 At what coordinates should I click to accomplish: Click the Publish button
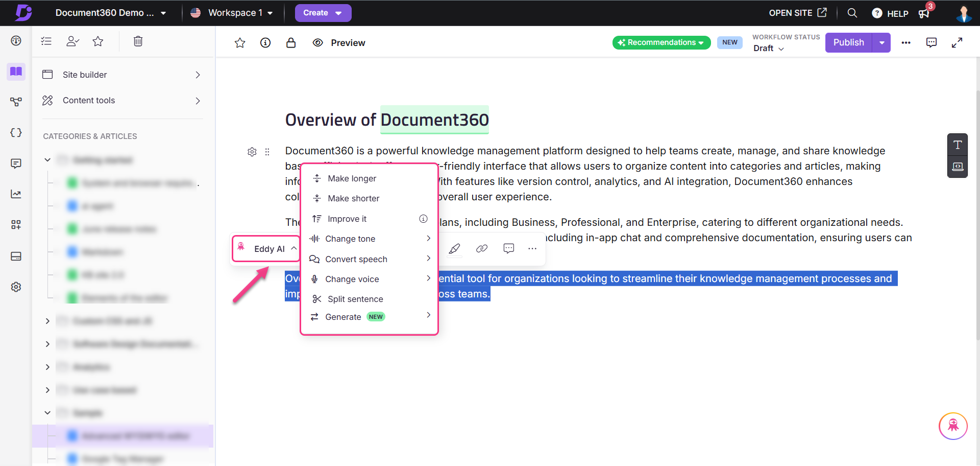(x=848, y=43)
